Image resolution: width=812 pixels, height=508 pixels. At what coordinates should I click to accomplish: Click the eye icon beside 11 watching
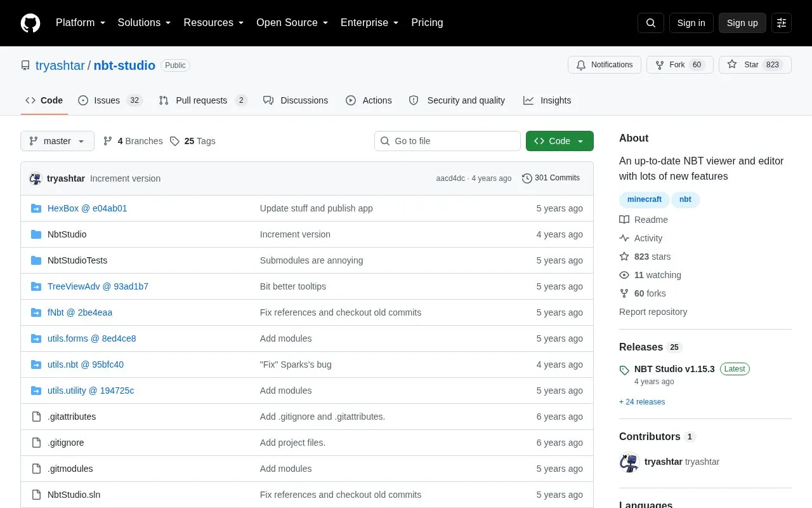pyautogui.click(x=624, y=275)
